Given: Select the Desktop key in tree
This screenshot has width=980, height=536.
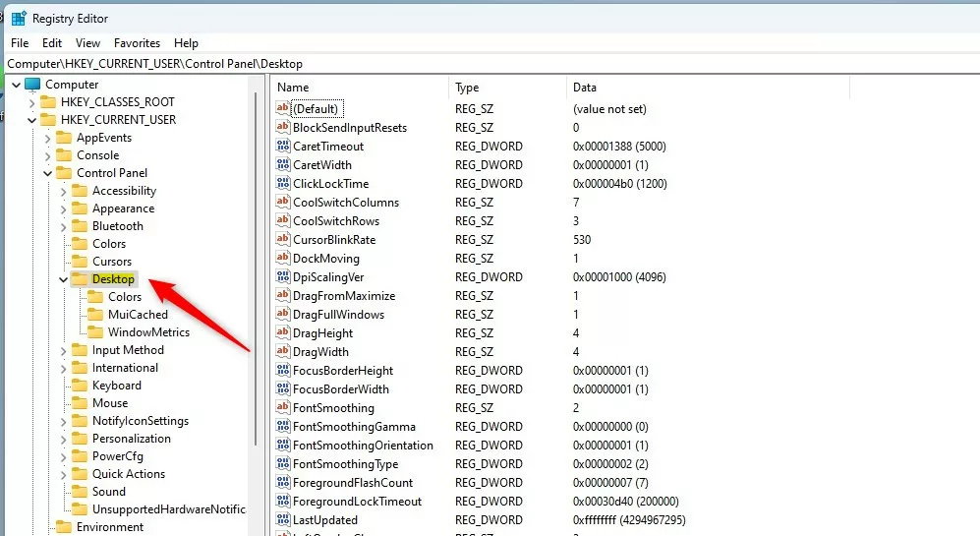Looking at the screenshot, I should point(113,279).
